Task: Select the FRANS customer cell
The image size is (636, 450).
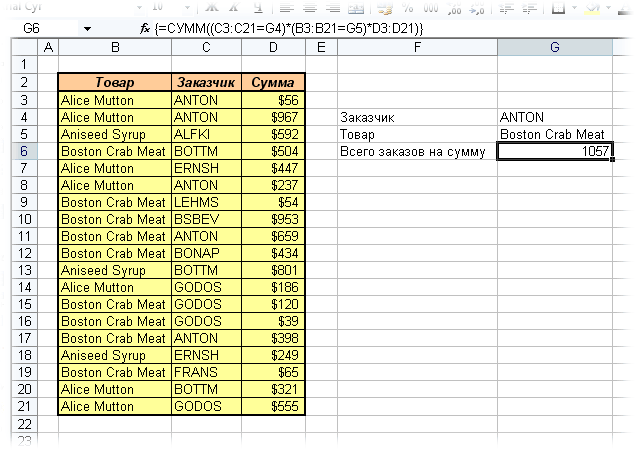Action: 206,372
